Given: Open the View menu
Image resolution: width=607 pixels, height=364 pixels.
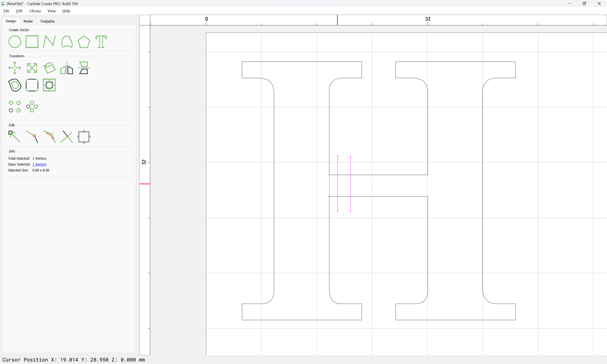Looking at the screenshot, I should coord(51,11).
